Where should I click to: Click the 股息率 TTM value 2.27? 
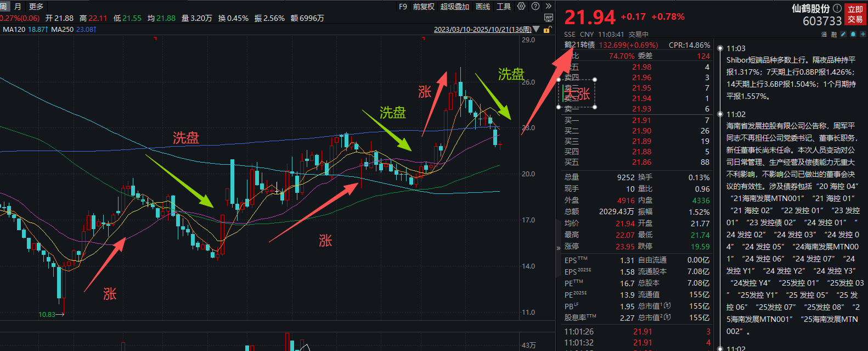627,317
